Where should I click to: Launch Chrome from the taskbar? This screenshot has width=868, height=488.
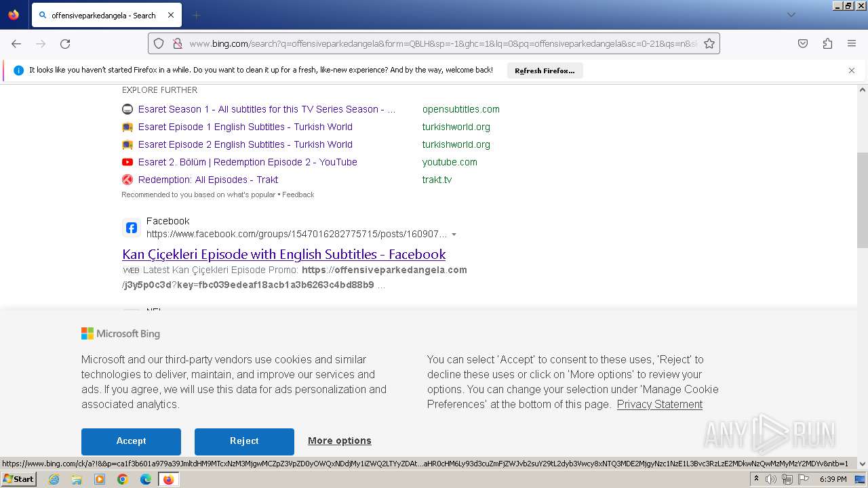123,479
